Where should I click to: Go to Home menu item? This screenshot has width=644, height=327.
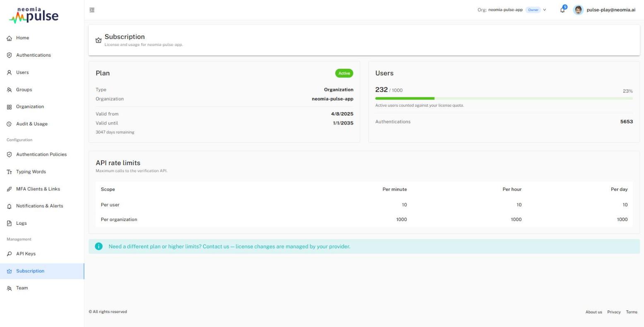coord(42,38)
